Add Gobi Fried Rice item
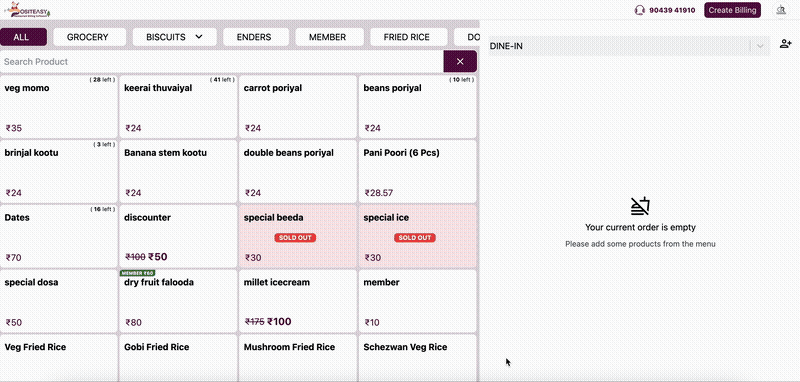 pos(179,358)
